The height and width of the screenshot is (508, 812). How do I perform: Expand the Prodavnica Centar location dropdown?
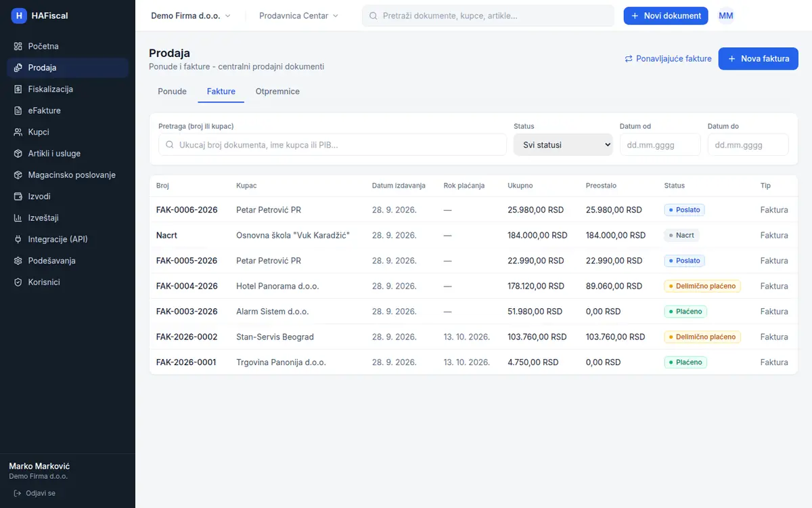tap(299, 16)
